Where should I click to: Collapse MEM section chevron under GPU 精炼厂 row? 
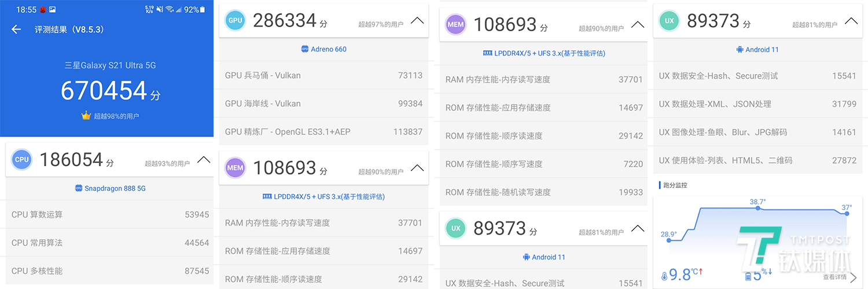point(417,168)
